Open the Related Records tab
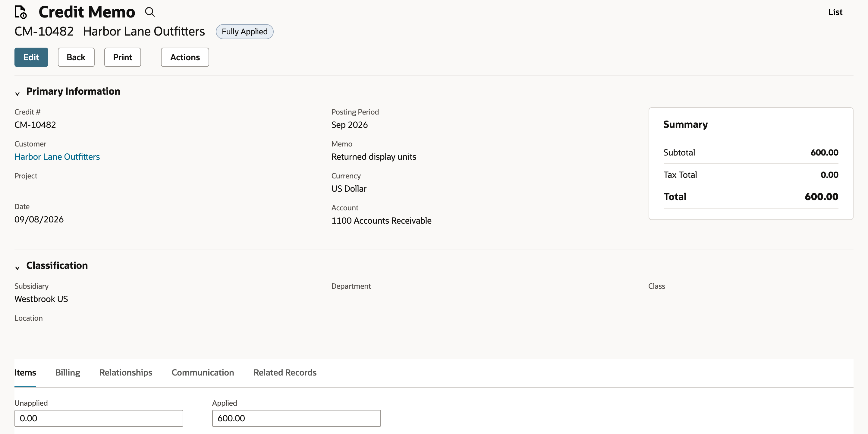 pyautogui.click(x=285, y=372)
